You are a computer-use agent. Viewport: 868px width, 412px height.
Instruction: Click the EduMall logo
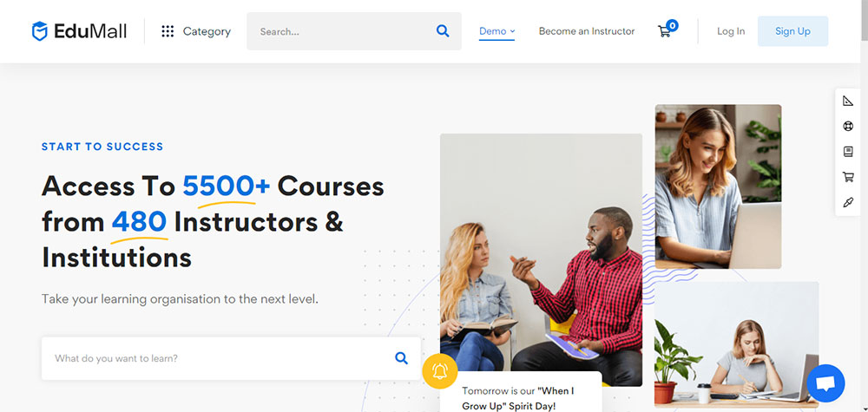click(79, 31)
